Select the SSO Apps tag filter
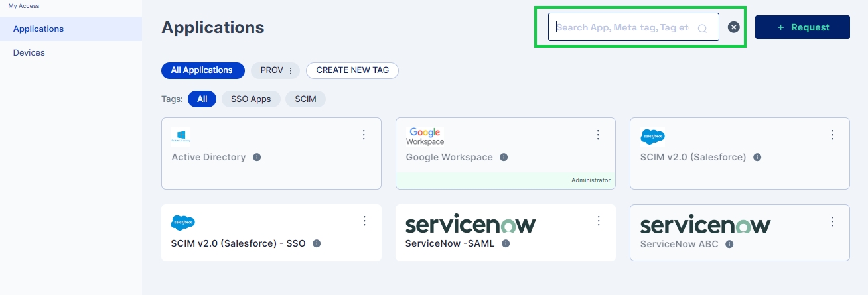This screenshot has width=868, height=295. coord(251,99)
